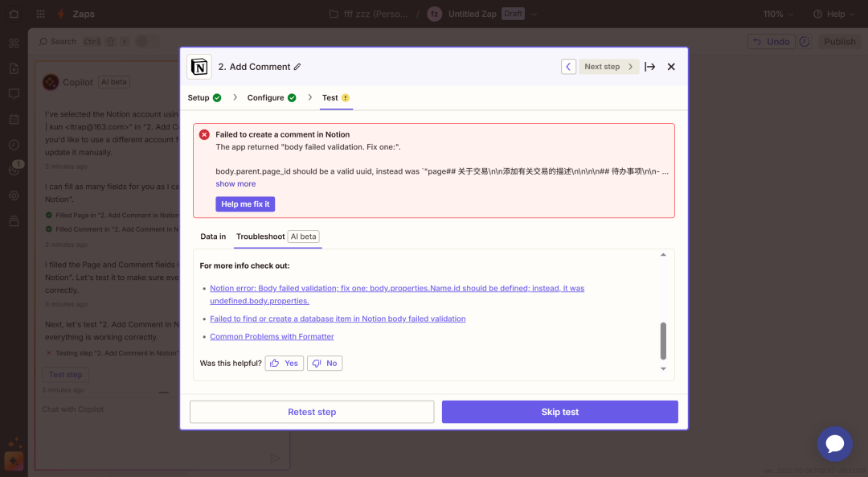
Task: Click the Untitled Zap title
Action: pyautogui.click(x=473, y=14)
